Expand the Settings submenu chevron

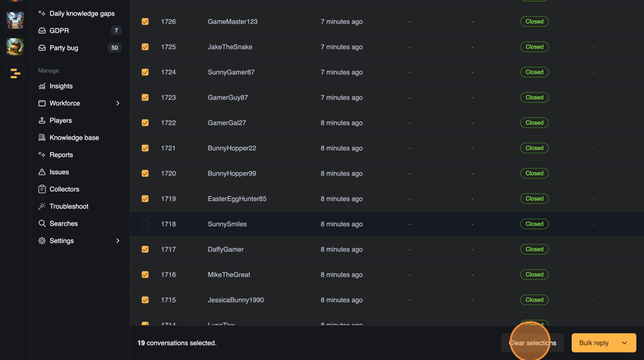tap(118, 241)
